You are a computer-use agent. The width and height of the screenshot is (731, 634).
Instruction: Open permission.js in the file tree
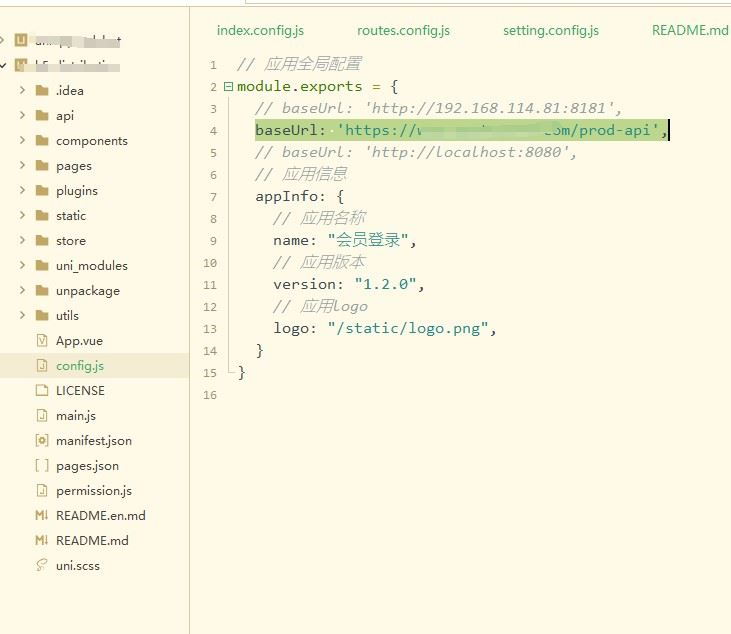pos(94,491)
